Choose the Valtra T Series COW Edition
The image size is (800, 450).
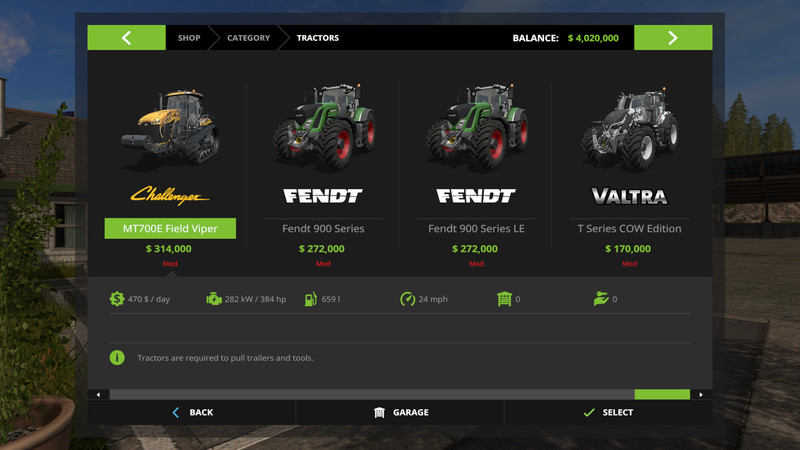point(629,229)
